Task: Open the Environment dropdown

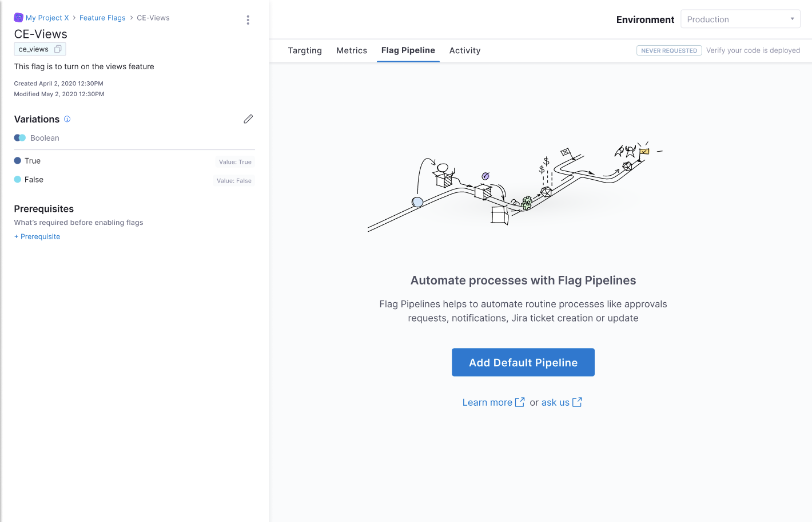Action: click(x=740, y=19)
